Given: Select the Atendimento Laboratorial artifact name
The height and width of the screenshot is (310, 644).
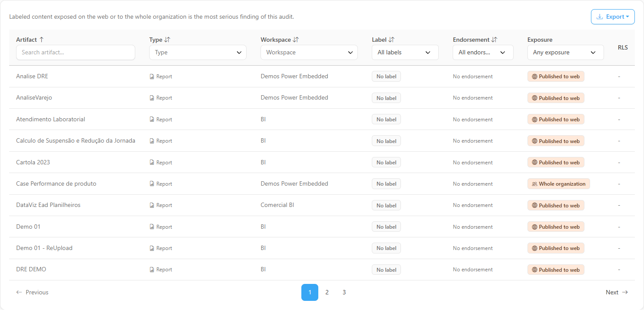Looking at the screenshot, I should pos(50,120).
